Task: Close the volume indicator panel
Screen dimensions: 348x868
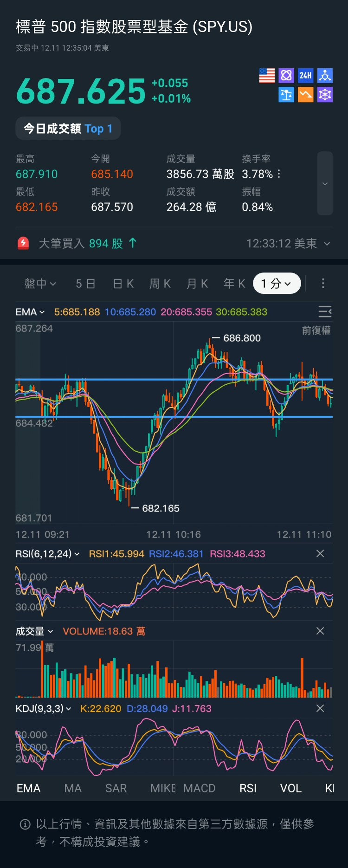Action: pyautogui.click(x=320, y=631)
